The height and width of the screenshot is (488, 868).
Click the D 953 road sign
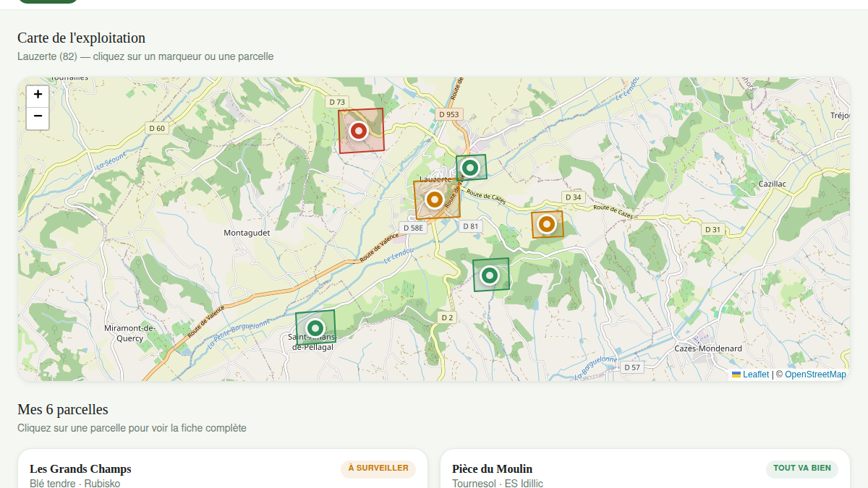449,114
